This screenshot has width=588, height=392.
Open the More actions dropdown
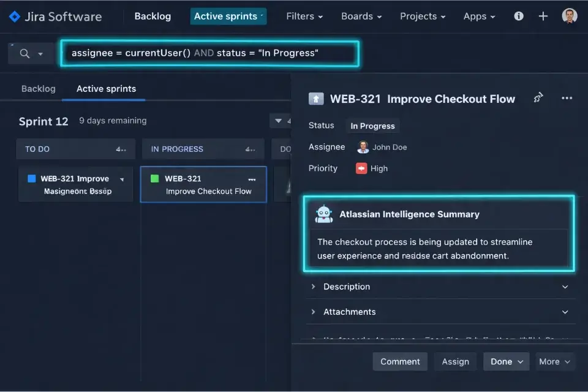555,361
